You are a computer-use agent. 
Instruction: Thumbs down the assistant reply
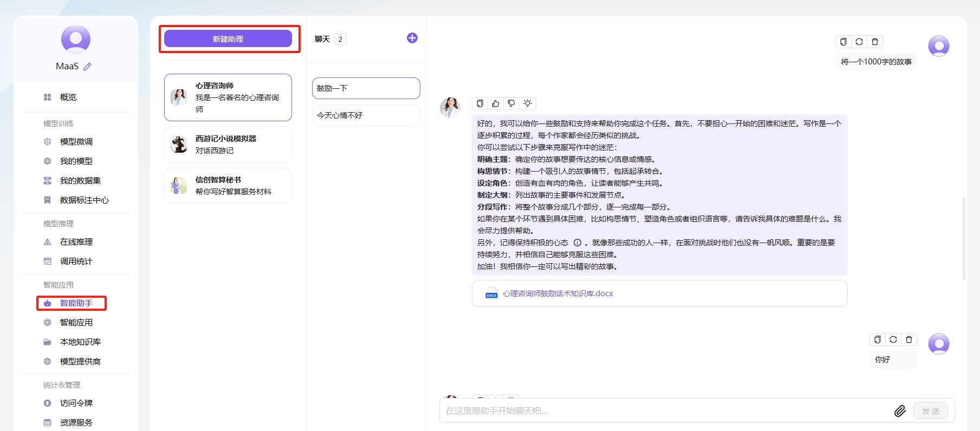(511, 103)
